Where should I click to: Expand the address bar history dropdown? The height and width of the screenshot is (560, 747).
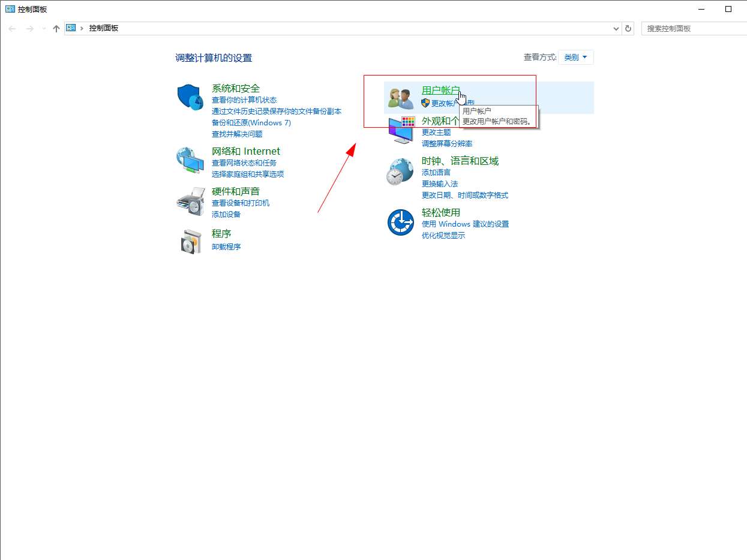tap(617, 28)
